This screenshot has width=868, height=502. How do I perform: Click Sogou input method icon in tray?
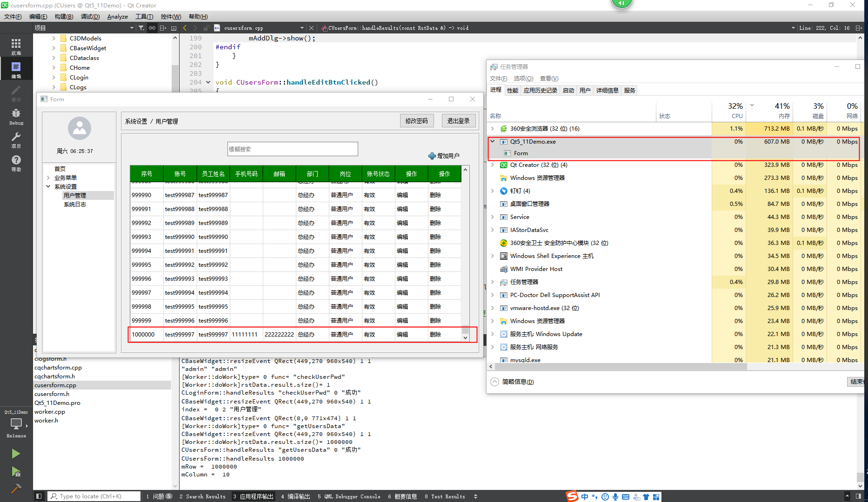572,496
